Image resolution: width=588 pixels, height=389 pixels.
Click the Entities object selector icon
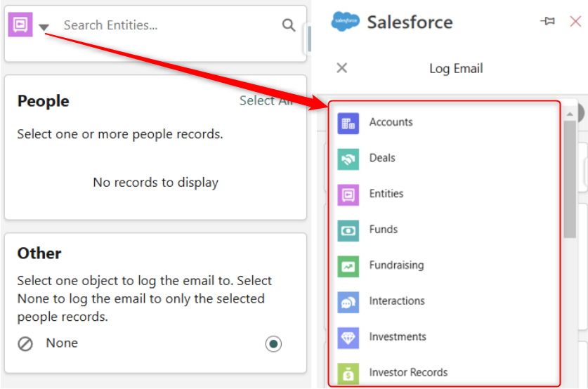coord(20,25)
